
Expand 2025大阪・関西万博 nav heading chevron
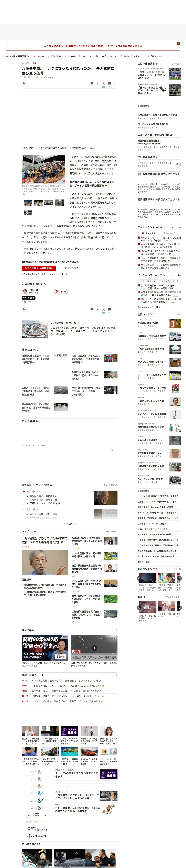28,56
